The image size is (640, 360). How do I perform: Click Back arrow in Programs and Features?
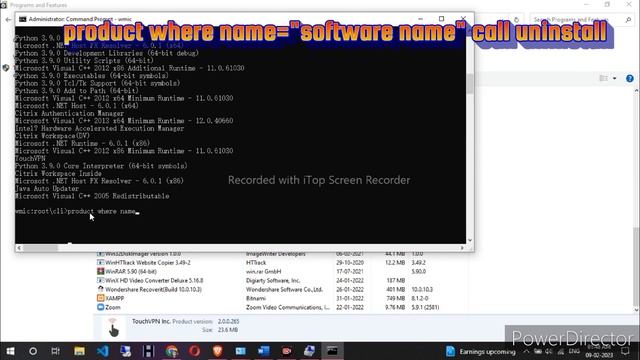pos(8,19)
